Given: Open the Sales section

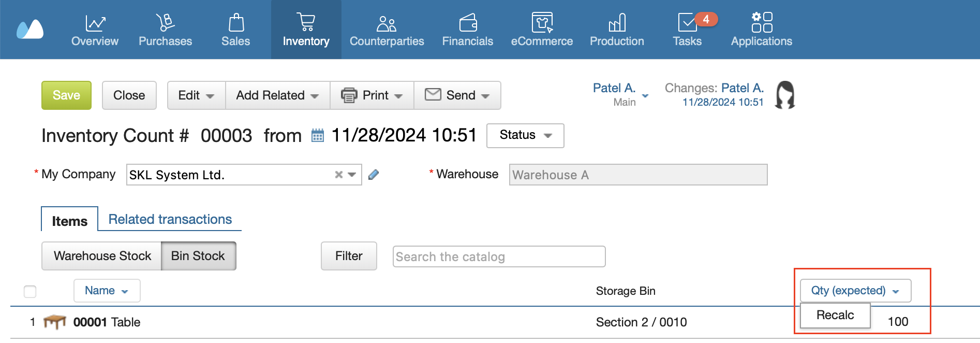Looking at the screenshot, I should click(x=236, y=30).
